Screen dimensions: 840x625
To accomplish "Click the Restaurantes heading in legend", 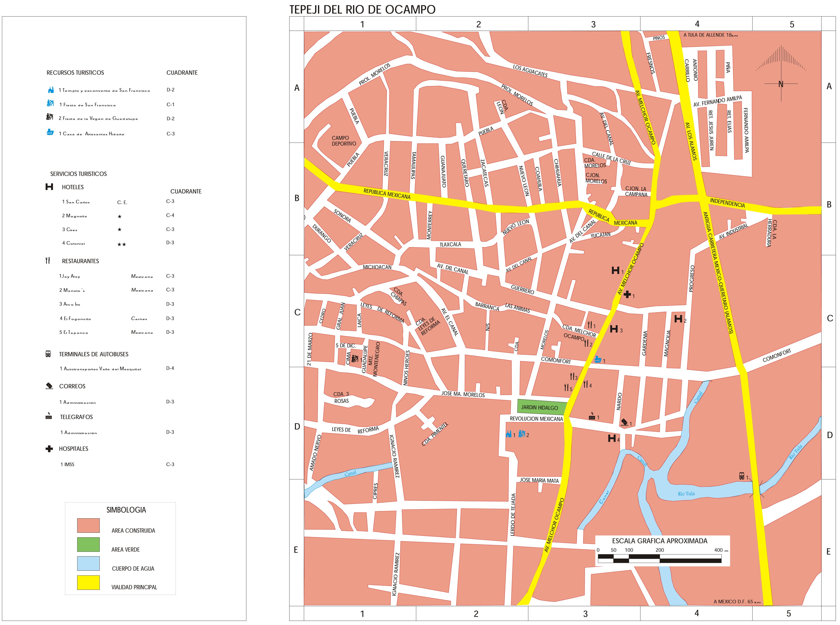I will pyautogui.click(x=80, y=261).
